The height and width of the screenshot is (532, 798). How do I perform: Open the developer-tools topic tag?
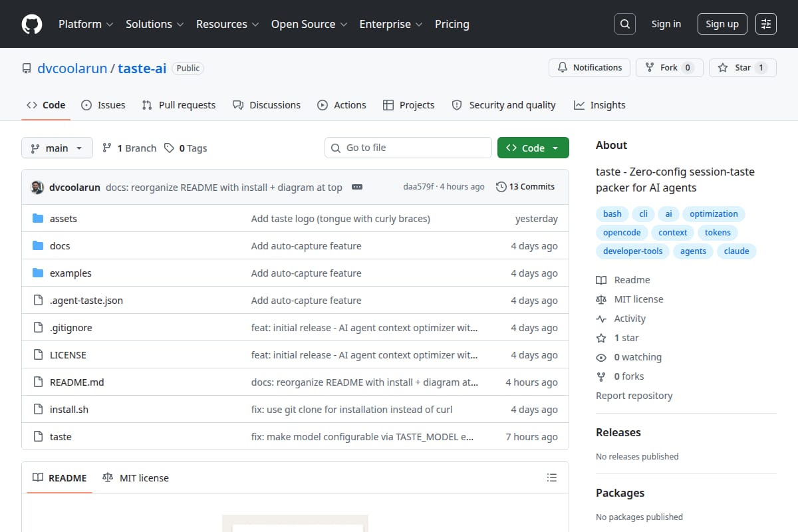click(x=632, y=251)
